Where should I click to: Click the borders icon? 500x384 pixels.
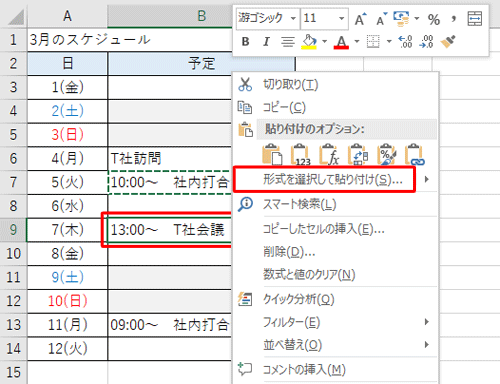[x=373, y=42]
